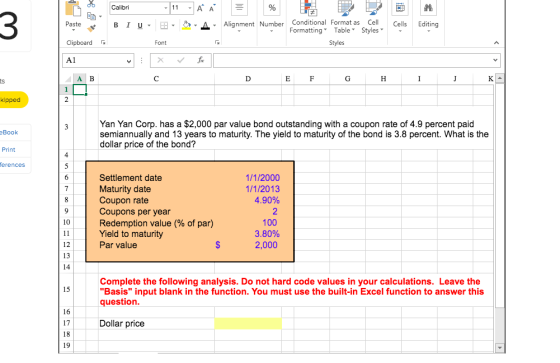This screenshot has height=363, width=560.
Task: Click the yellow Skipped badge
Action: pyautogui.click(x=13, y=100)
